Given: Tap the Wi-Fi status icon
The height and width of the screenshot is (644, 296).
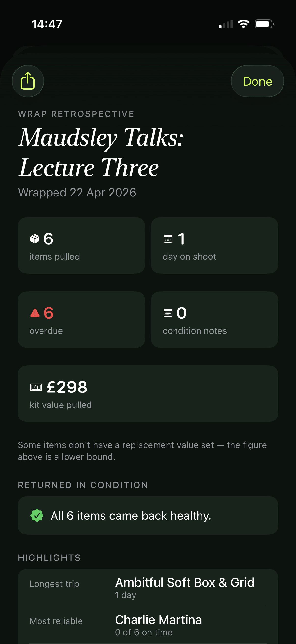Looking at the screenshot, I should [243, 24].
